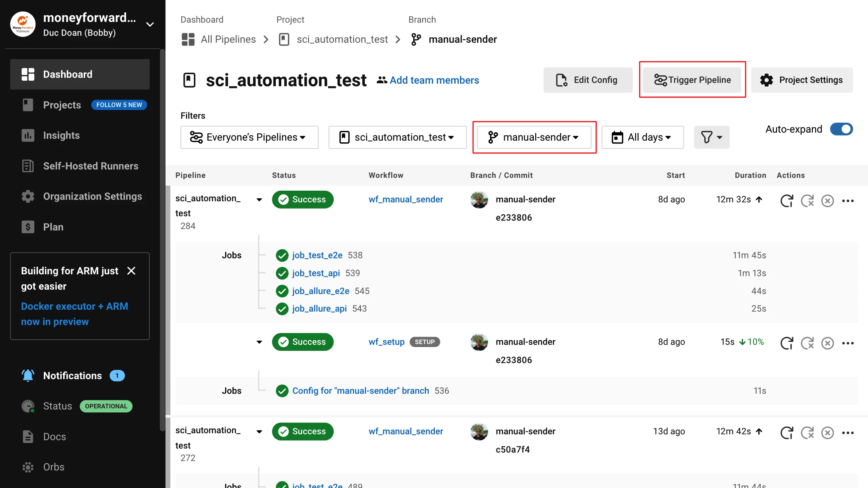
Task: Click the notifications count badge 1
Action: point(117,375)
